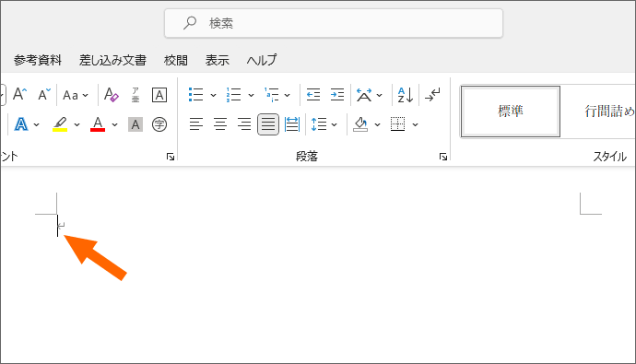
Task: Apply the bullet list icon
Action: tap(196, 95)
